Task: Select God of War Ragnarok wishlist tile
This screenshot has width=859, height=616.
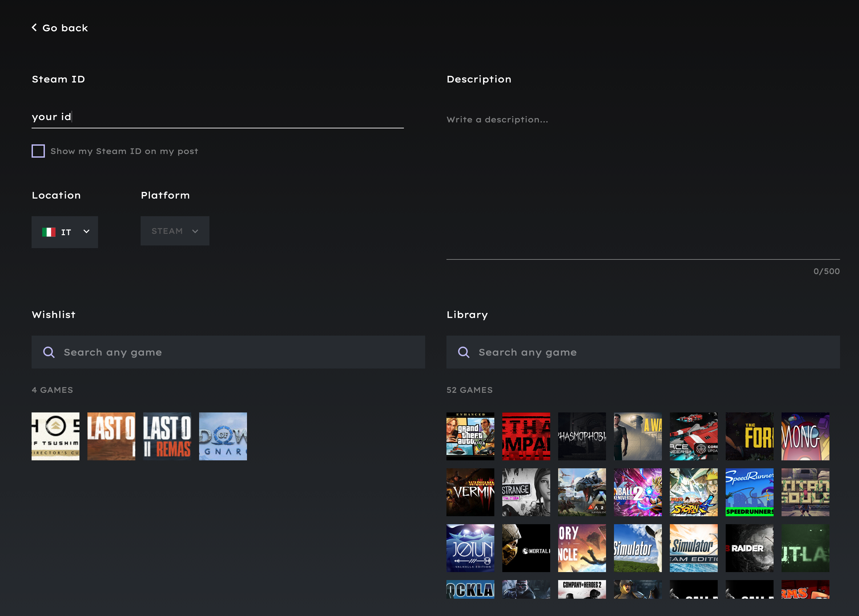Action: coord(223,436)
